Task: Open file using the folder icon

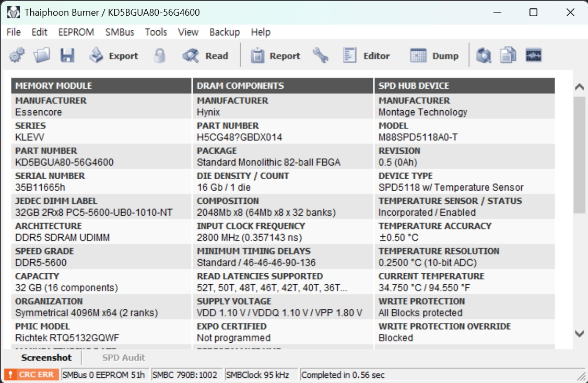Action: tap(42, 55)
